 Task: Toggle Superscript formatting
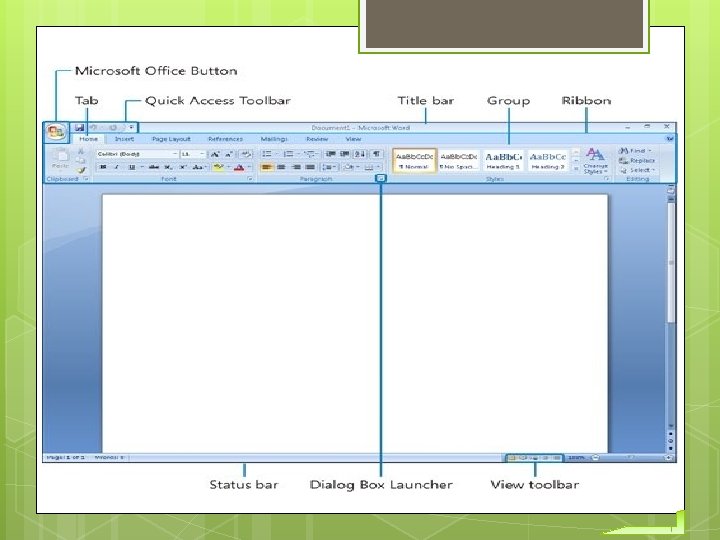pyautogui.click(x=183, y=167)
